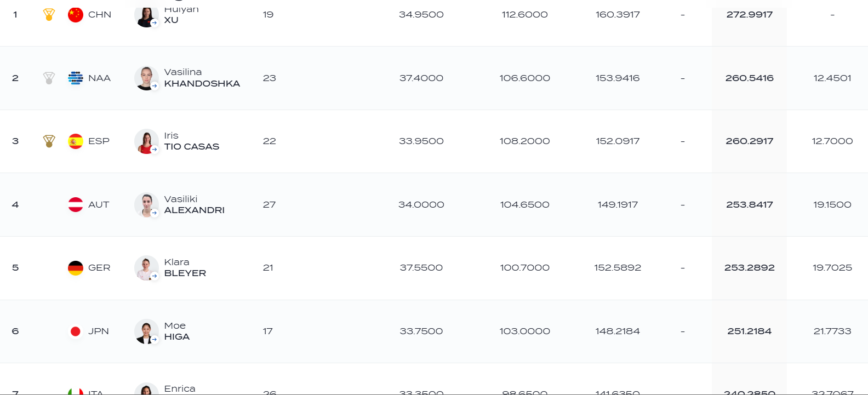Click the China flag icon

[x=76, y=15]
